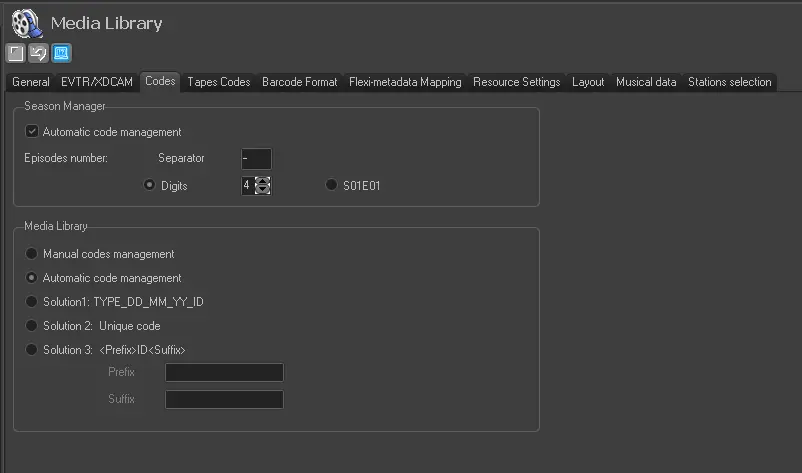Click the first blank-page toolbar icon
The width and height of the screenshot is (802, 473).
pyautogui.click(x=16, y=53)
